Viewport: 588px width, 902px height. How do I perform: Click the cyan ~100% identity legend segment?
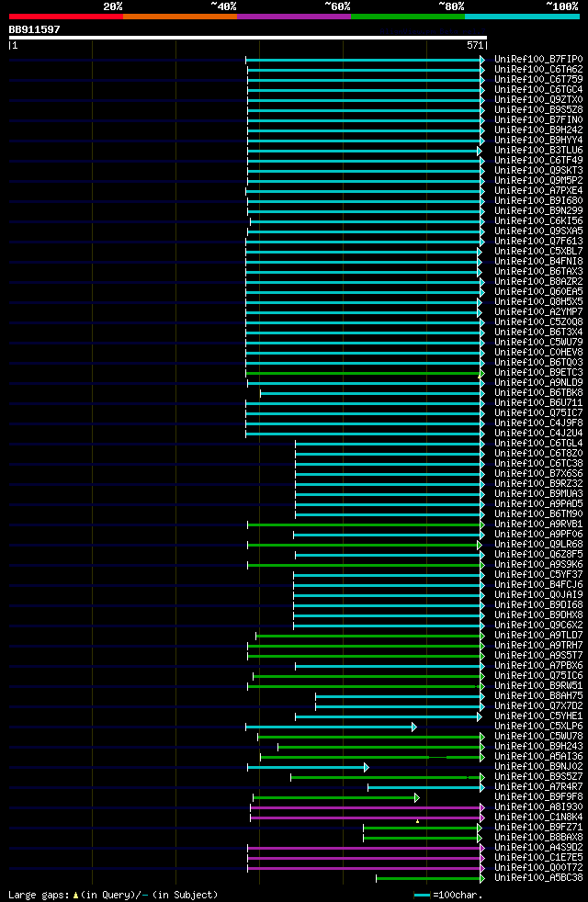click(x=522, y=17)
